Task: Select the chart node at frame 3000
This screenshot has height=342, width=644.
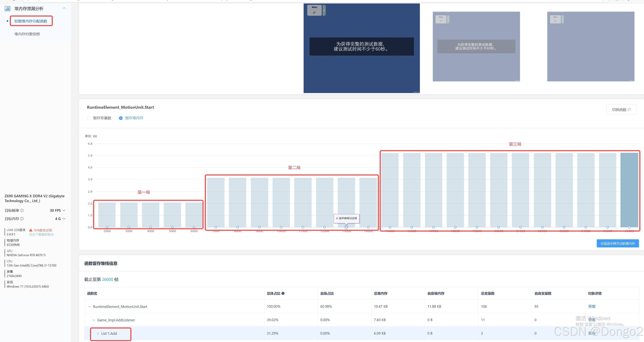Action: tap(129, 227)
